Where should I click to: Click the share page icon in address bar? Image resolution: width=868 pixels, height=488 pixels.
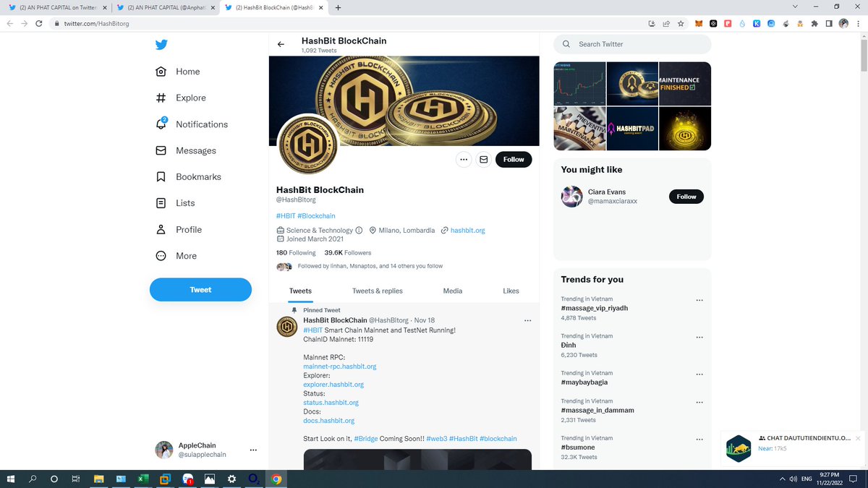665,23
